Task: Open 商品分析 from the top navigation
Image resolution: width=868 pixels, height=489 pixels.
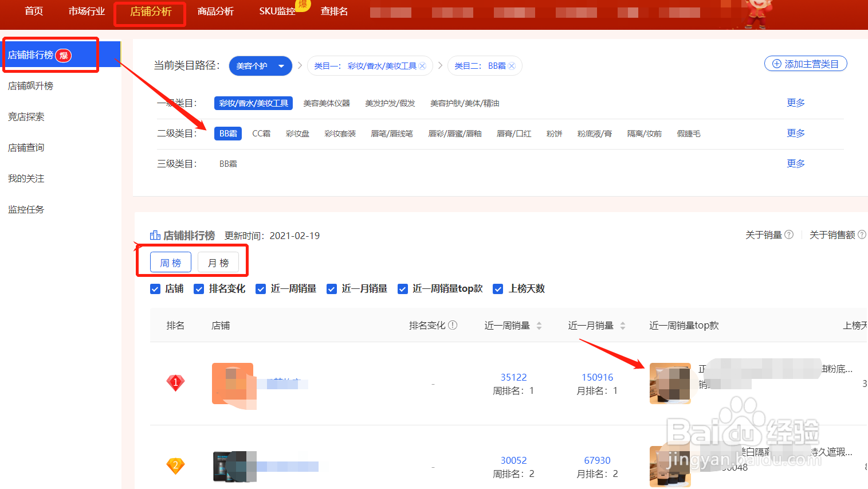Action: click(x=215, y=10)
